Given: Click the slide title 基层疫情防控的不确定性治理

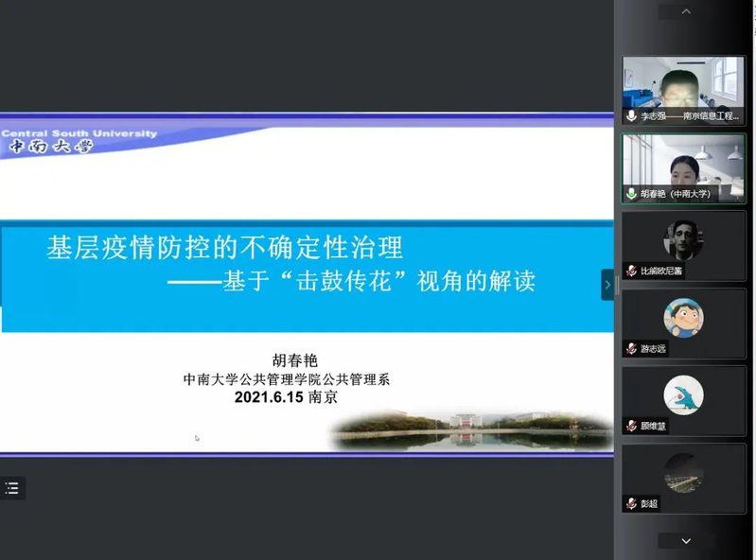Looking at the screenshot, I should pyautogui.click(x=225, y=248).
